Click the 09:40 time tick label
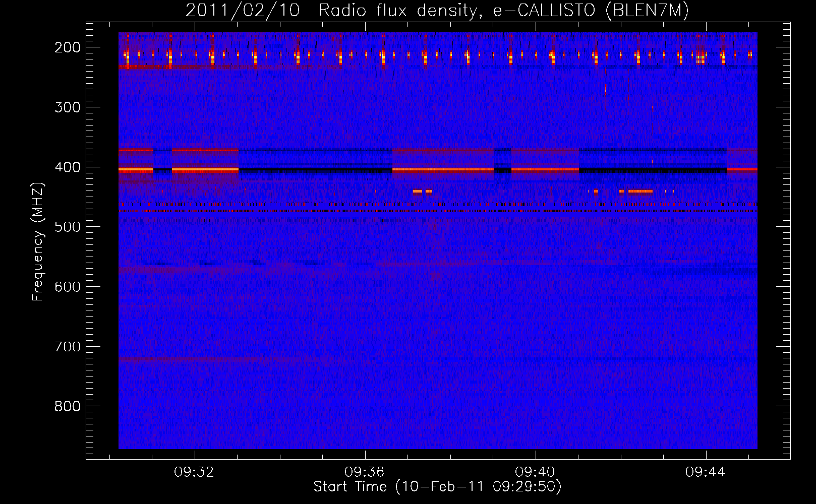This screenshot has height=504, width=816. [535, 472]
